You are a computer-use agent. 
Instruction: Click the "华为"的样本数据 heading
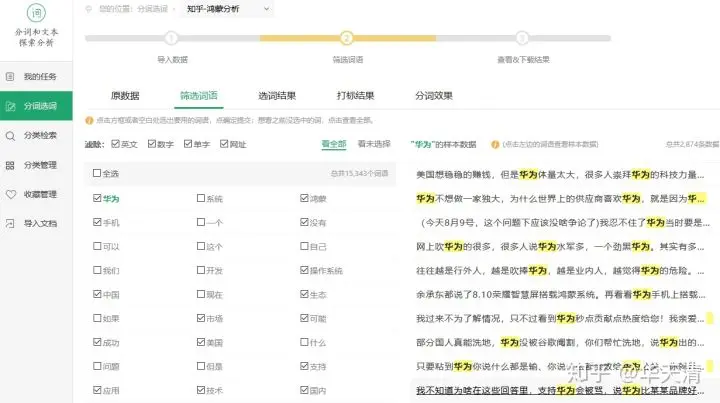[443, 144]
